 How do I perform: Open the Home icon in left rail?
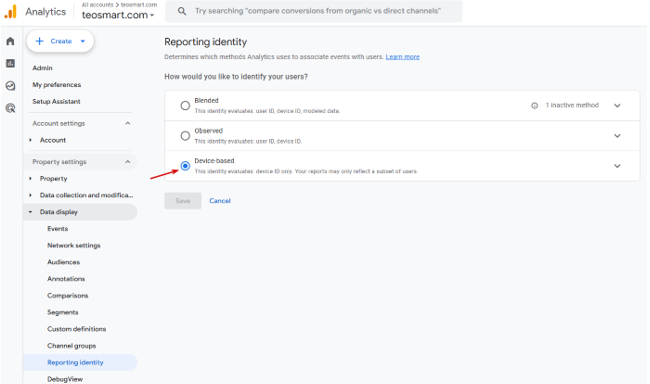point(10,41)
